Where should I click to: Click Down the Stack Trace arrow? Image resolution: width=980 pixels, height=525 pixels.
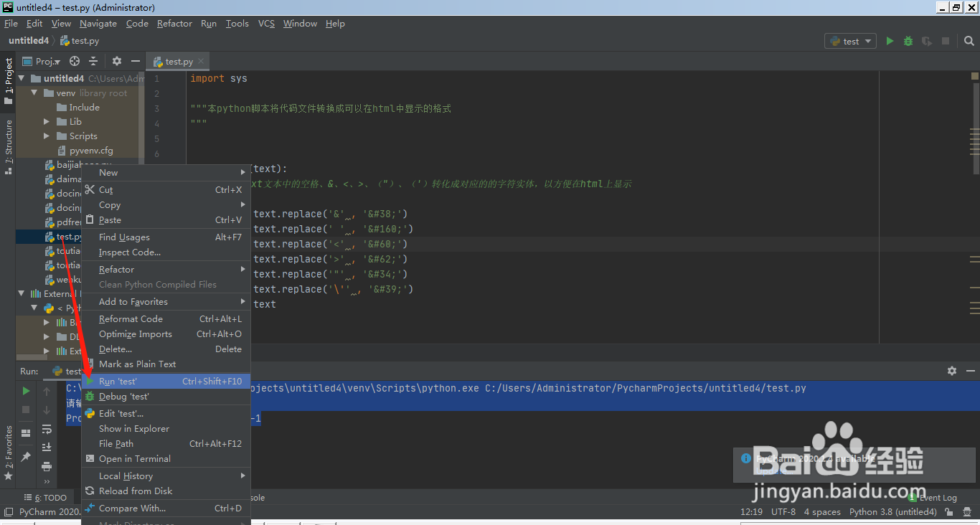pyautogui.click(x=47, y=410)
